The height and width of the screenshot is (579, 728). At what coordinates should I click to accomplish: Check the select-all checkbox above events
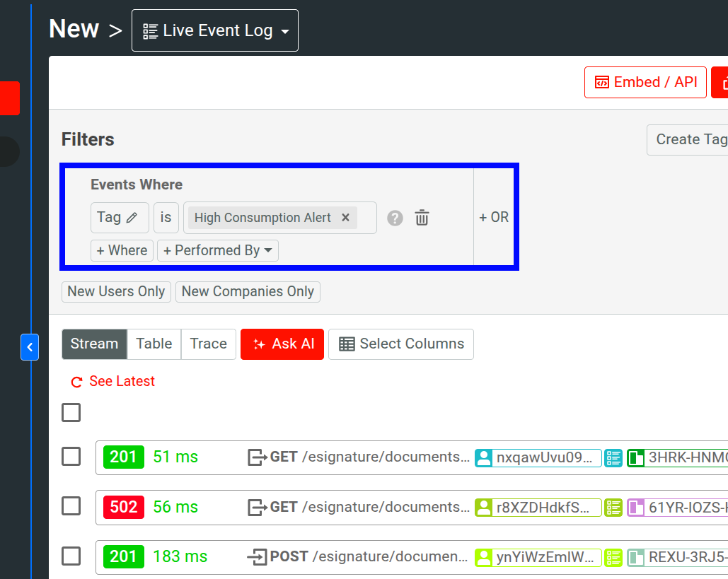click(71, 412)
